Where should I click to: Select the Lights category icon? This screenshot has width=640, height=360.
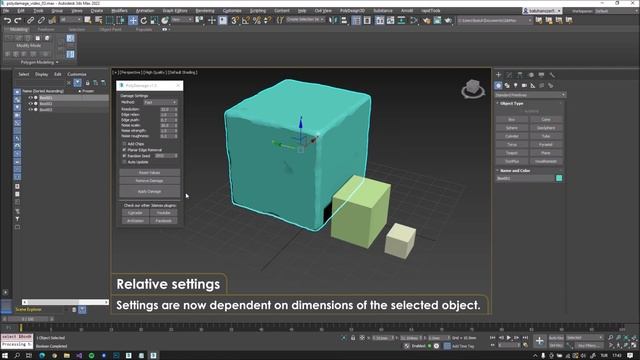516,85
